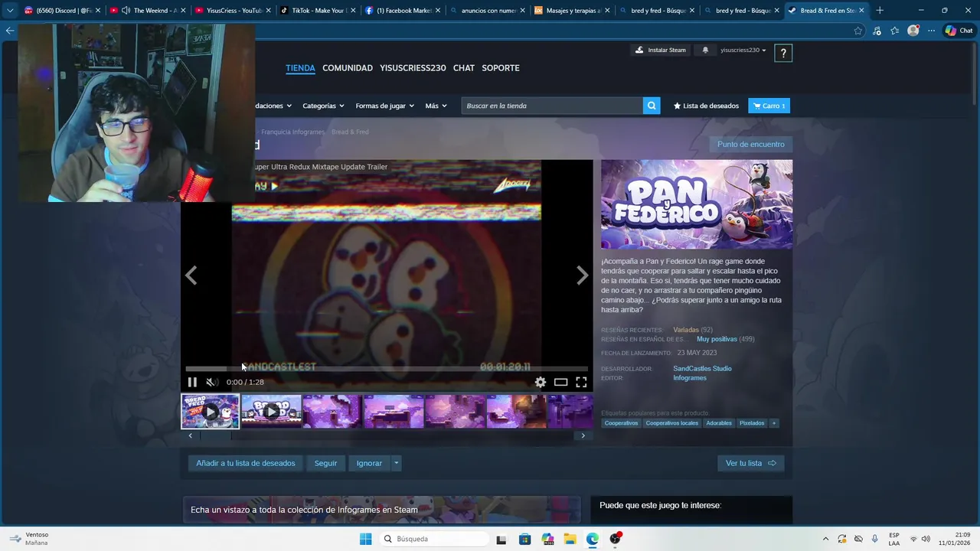Open Steam CHAT

(x=464, y=68)
